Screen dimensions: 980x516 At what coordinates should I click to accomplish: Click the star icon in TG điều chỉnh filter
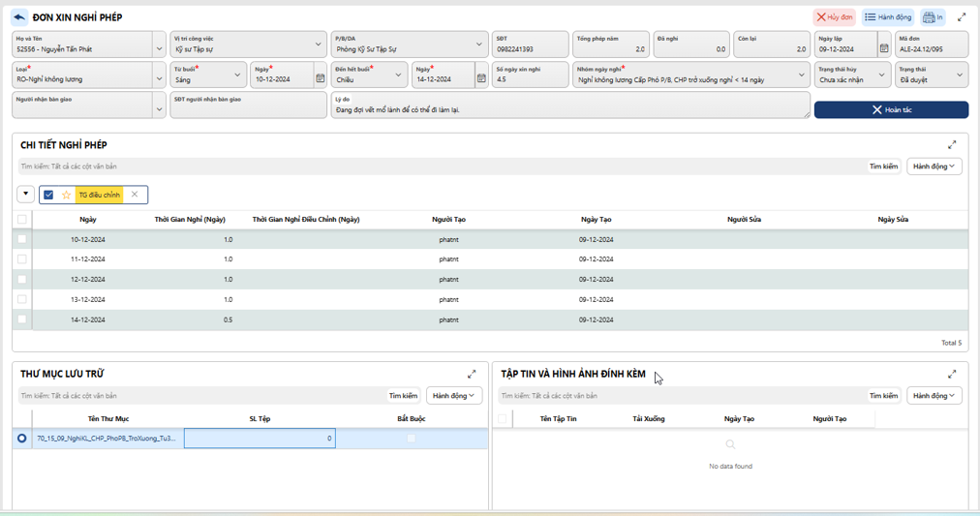[x=66, y=195]
